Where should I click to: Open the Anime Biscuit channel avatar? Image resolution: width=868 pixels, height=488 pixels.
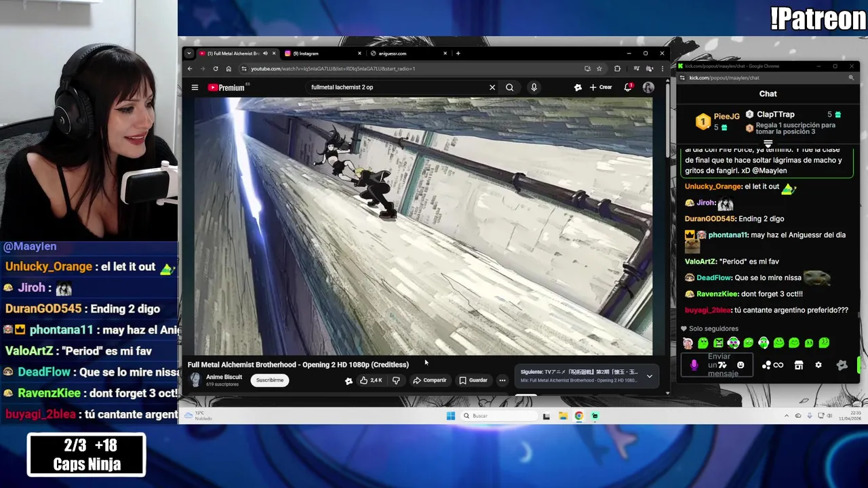pos(195,380)
